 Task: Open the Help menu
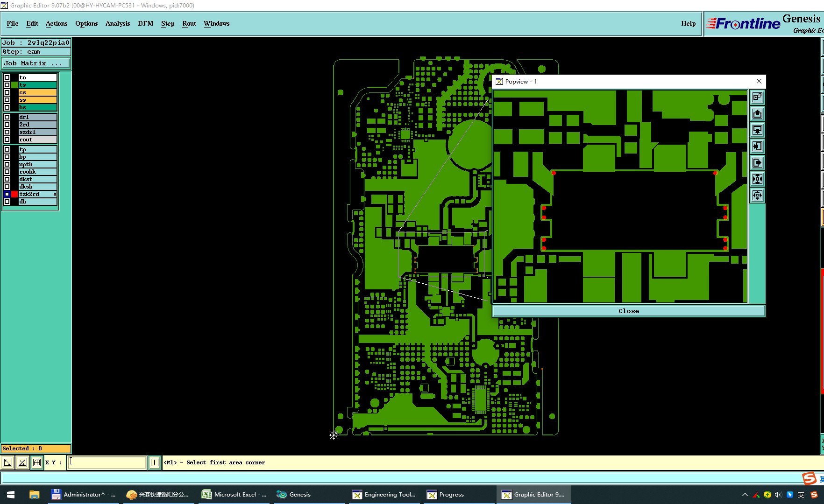(x=688, y=23)
